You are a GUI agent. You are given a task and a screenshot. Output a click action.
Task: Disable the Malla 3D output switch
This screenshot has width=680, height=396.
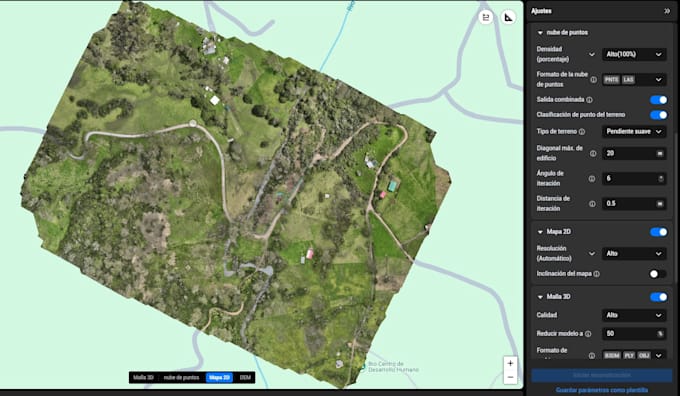pos(658,297)
